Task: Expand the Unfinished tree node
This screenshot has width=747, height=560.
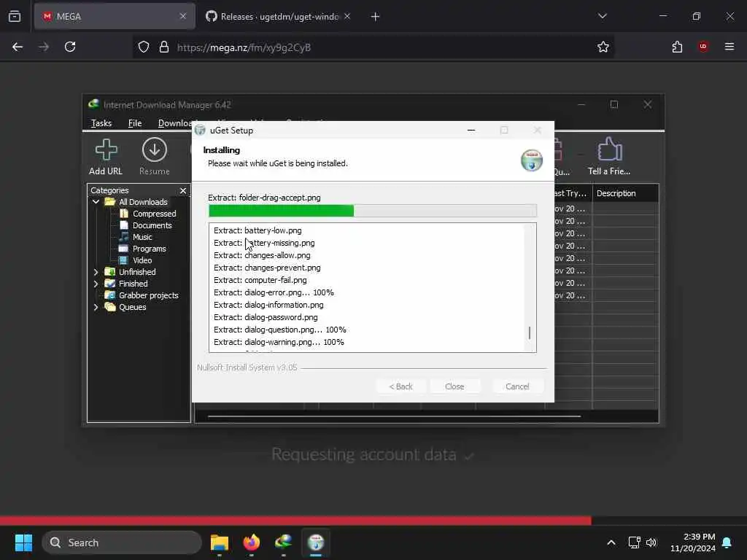Action: 96,272
